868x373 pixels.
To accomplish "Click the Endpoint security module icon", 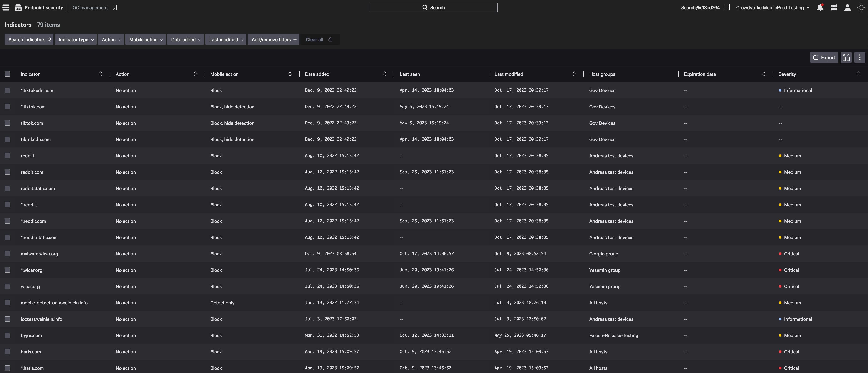I will (18, 7).
